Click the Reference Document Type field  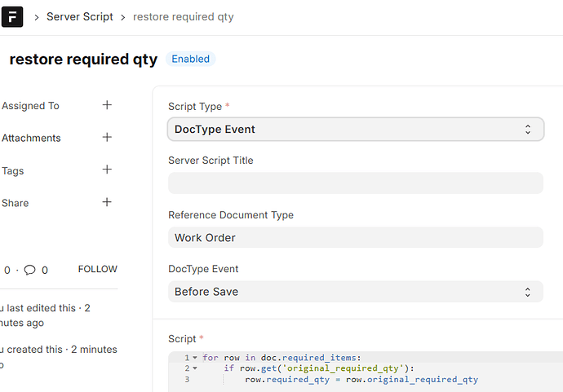tap(355, 237)
